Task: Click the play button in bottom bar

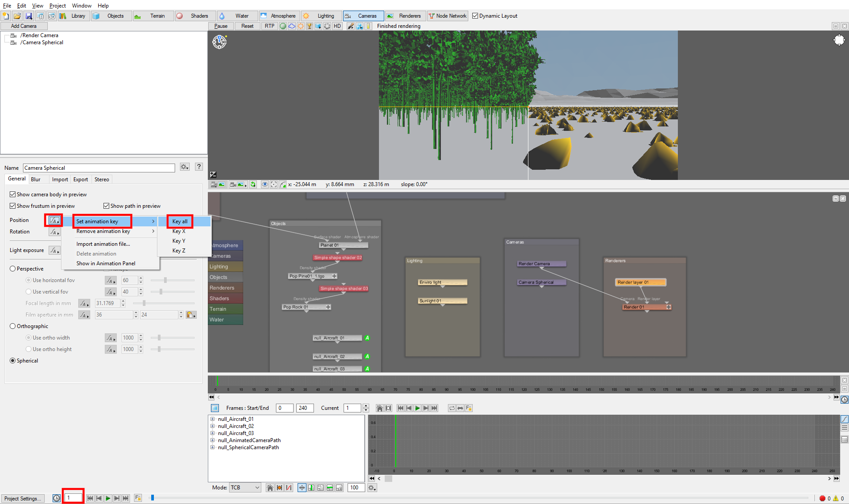Action: [x=108, y=498]
